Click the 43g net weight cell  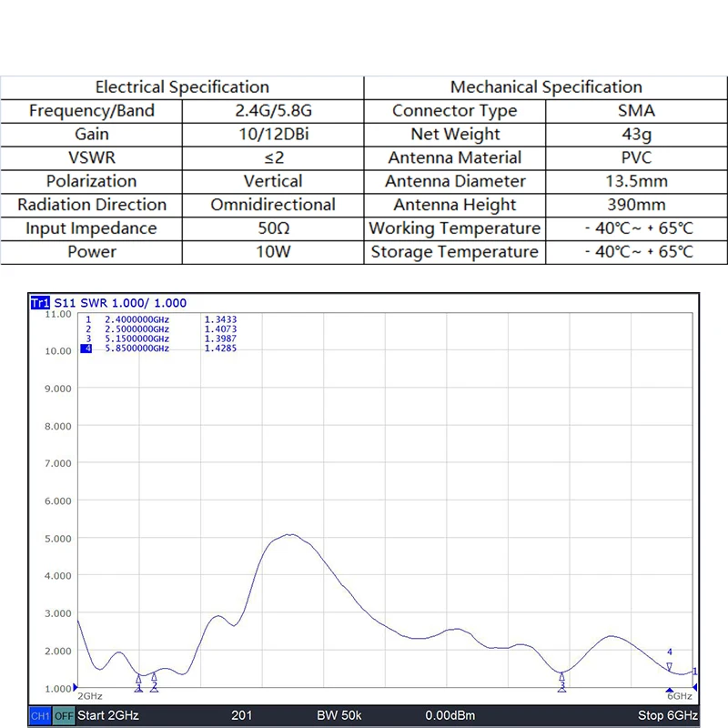636,135
